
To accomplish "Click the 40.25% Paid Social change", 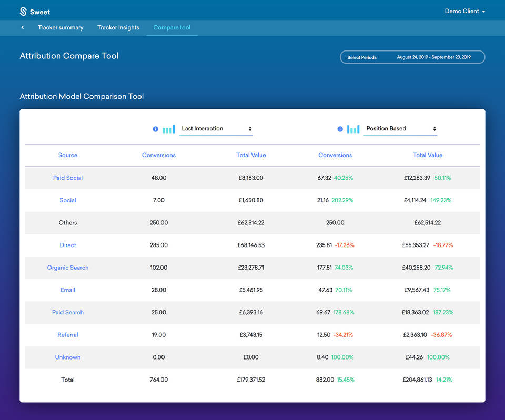I will pos(344,178).
